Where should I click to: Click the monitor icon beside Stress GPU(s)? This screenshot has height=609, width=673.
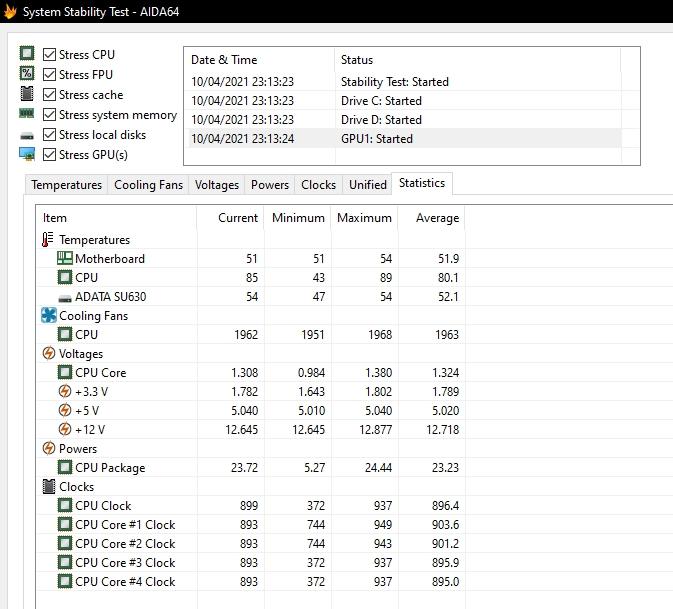[x=27, y=154]
